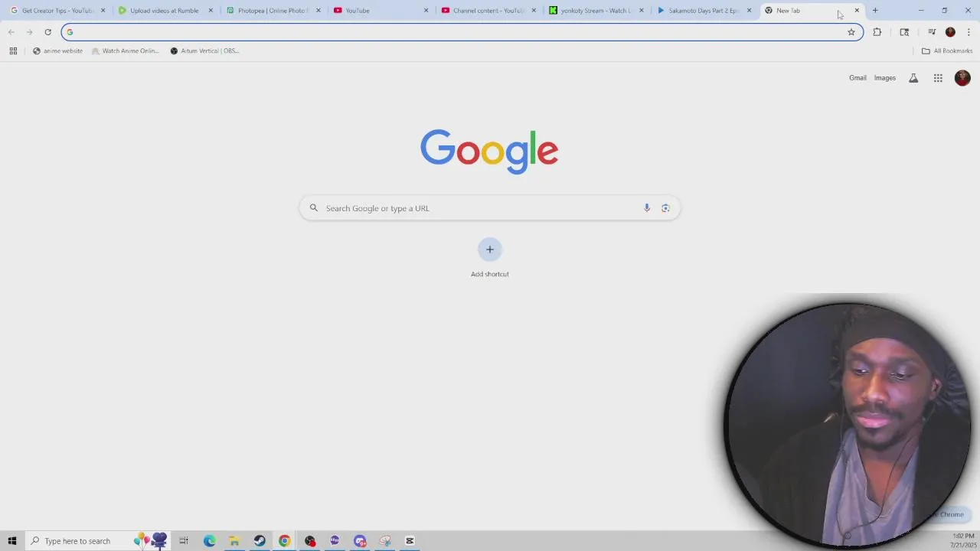The height and width of the screenshot is (551, 980).
Task: Click the Chrome icon in the taskbar
Action: 284,541
